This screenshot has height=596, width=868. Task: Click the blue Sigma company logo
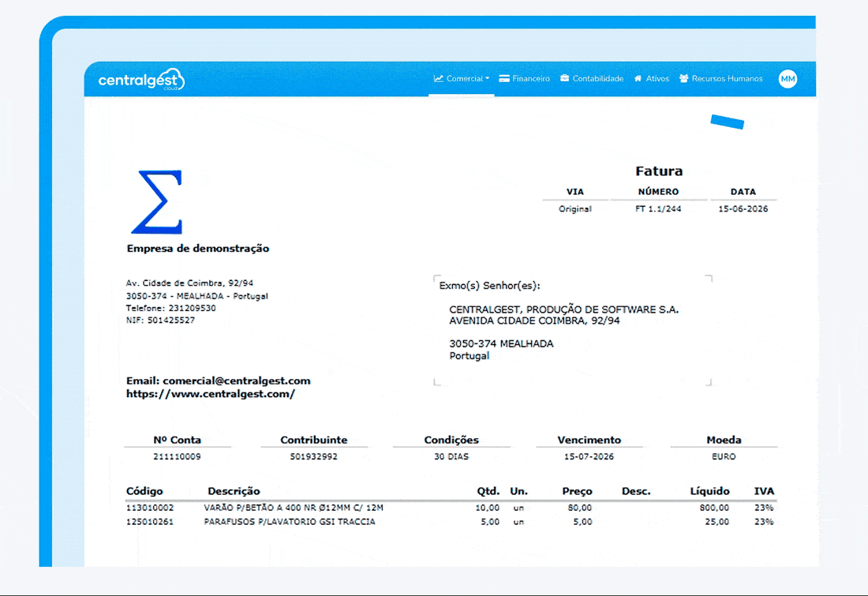point(157,201)
